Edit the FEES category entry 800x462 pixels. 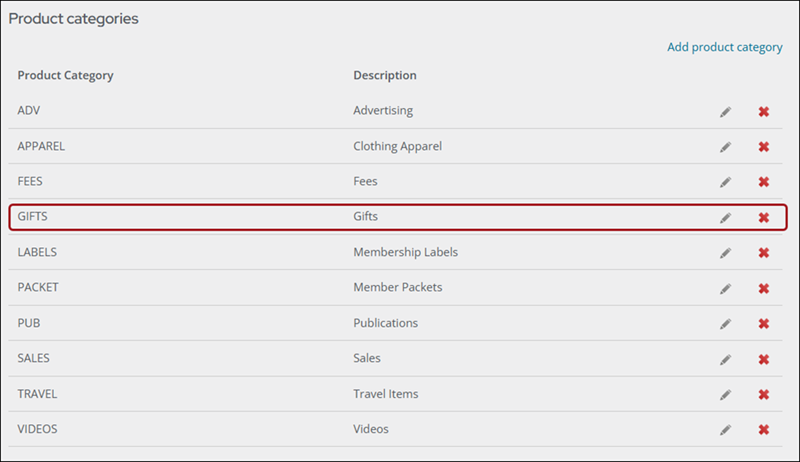click(726, 182)
